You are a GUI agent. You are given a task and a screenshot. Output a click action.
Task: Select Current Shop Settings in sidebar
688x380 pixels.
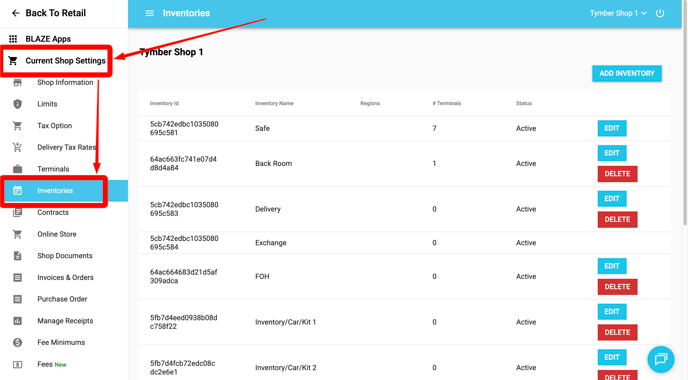(x=65, y=61)
